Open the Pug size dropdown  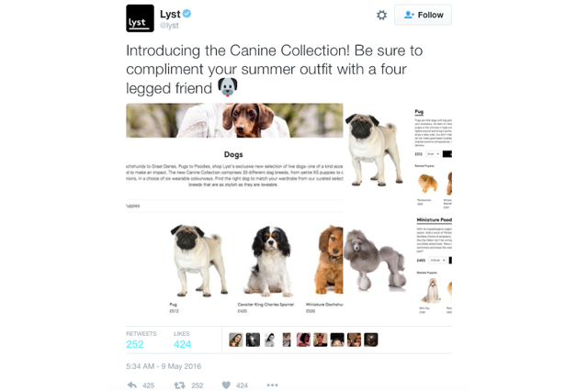tap(433, 154)
